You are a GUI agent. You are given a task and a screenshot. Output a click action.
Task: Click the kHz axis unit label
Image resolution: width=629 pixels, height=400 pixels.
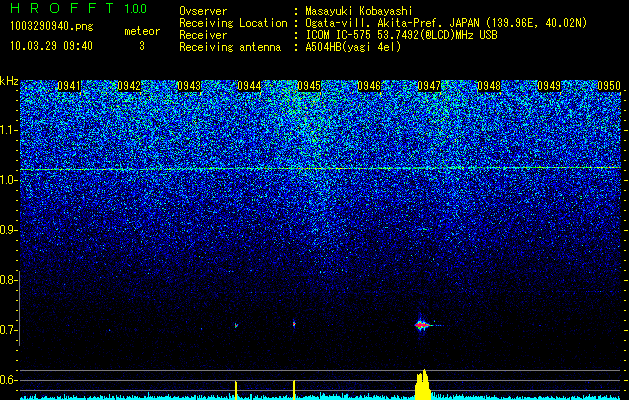9,81
